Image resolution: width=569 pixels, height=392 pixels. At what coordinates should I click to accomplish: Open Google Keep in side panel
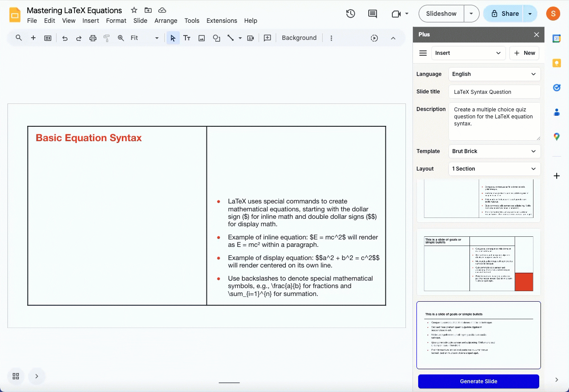557,63
